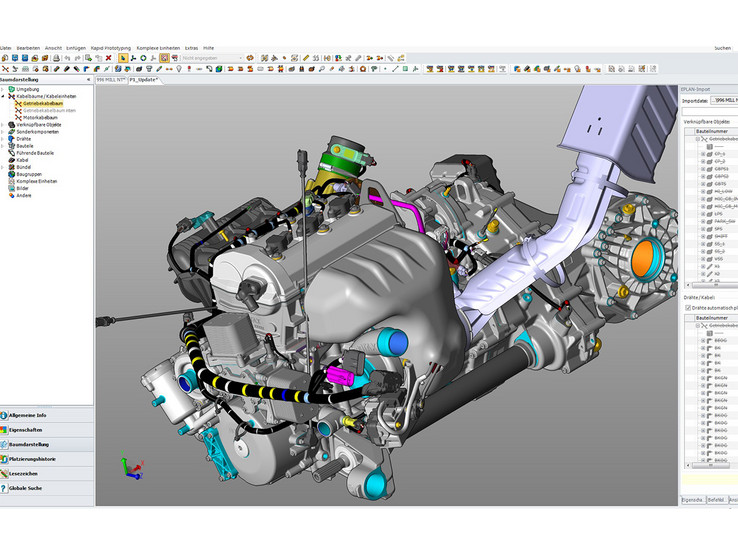Collapse the Baumdarstellung panel with arrow

(89, 80)
